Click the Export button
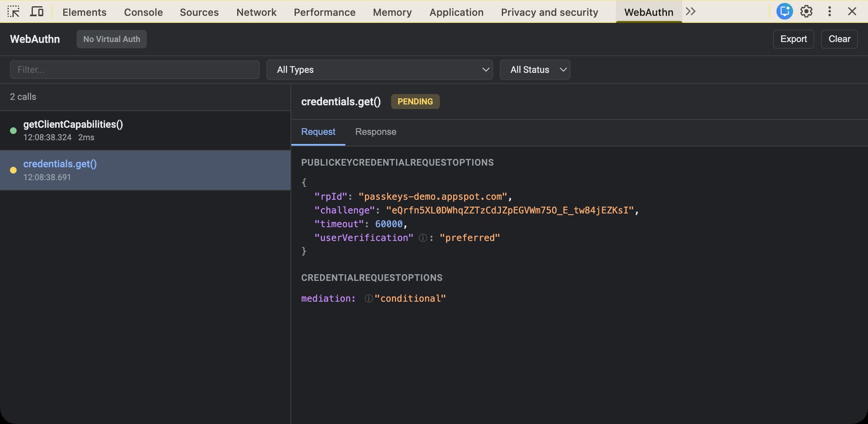Viewport: 868px width, 424px height. coord(793,39)
